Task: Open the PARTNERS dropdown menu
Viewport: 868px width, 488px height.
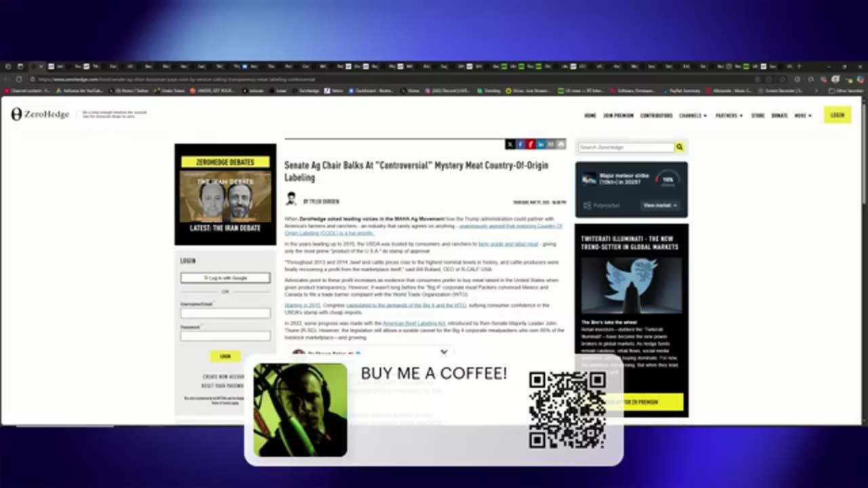Action: click(729, 115)
